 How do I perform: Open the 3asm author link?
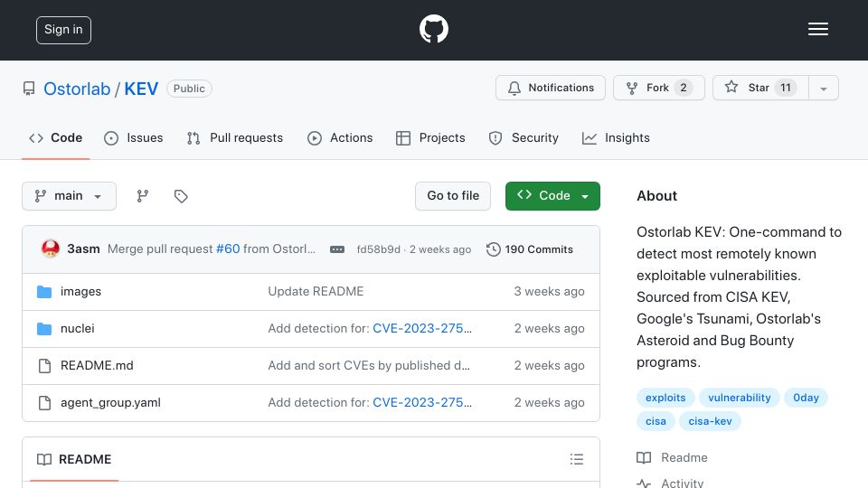click(x=83, y=249)
